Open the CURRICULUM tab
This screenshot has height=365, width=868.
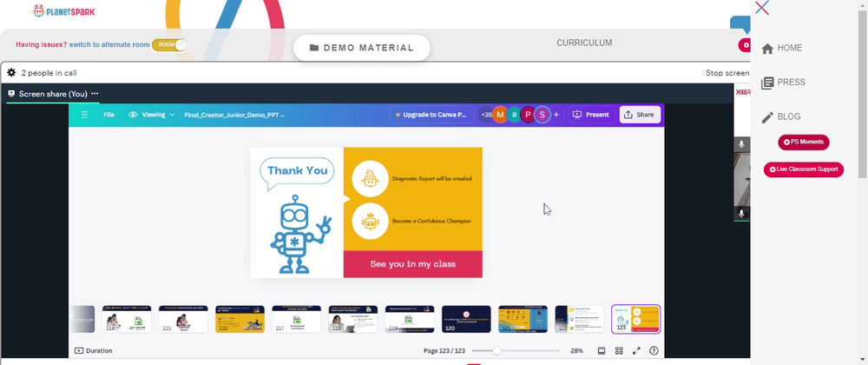584,43
